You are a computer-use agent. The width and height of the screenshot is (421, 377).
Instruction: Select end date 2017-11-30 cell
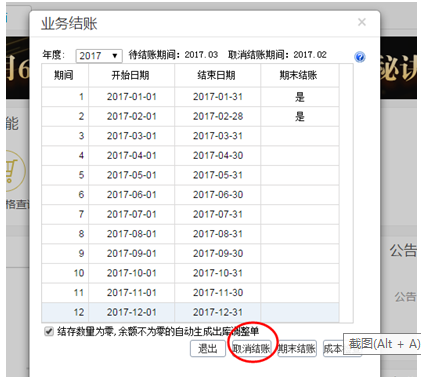point(217,293)
